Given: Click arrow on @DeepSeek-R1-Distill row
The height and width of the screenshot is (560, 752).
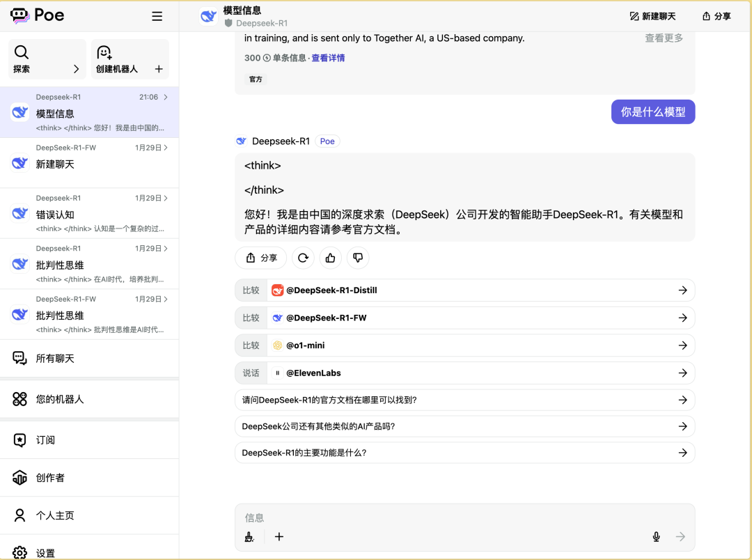Looking at the screenshot, I should tap(683, 290).
